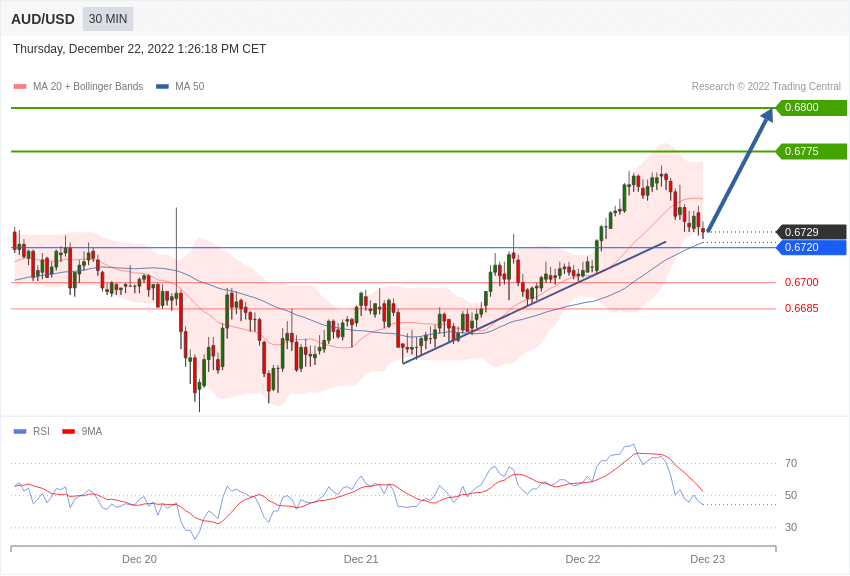The height and width of the screenshot is (576, 850).
Task: Click the 'Research © 2022 Trading Central' credit
Action: pyautogui.click(x=766, y=86)
